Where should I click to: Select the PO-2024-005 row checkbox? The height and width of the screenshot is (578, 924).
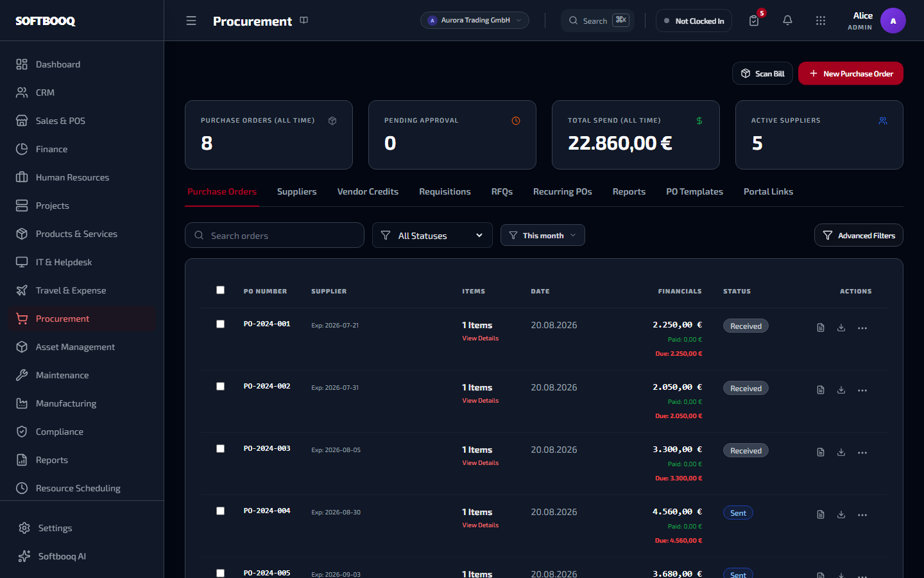[x=220, y=573]
